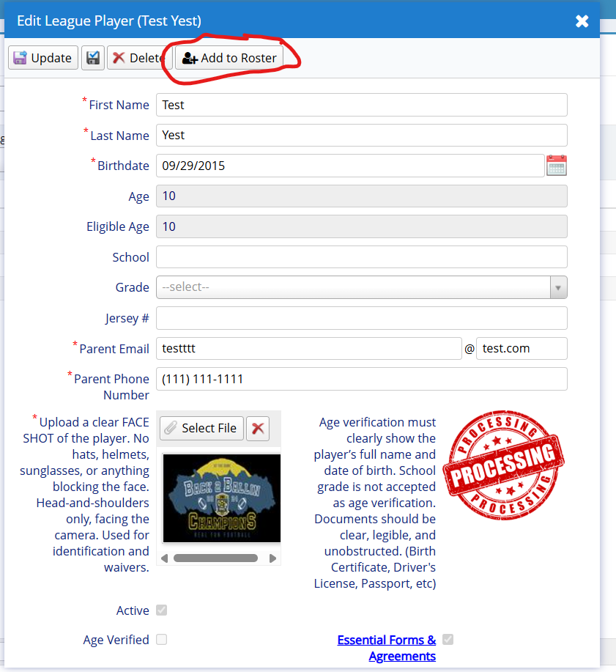Toggle Essential Forms & Agreements checkbox
The width and height of the screenshot is (616, 672).
point(448,640)
